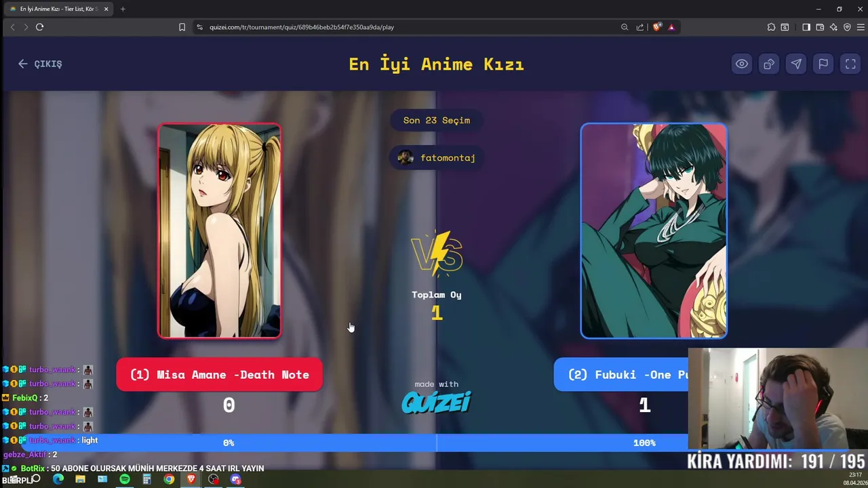Reload the quizei page
The width and height of the screenshot is (868, 488).
pos(40,27)
